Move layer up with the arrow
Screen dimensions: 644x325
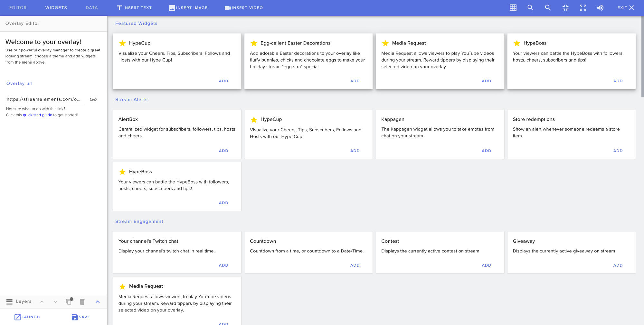click(x=42, y=302)
